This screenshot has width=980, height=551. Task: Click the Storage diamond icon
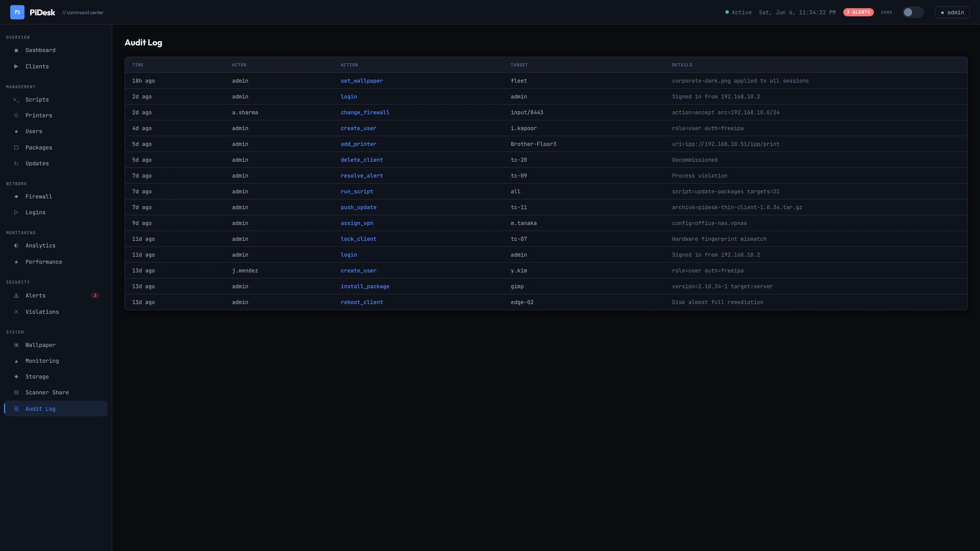point(16,377)
